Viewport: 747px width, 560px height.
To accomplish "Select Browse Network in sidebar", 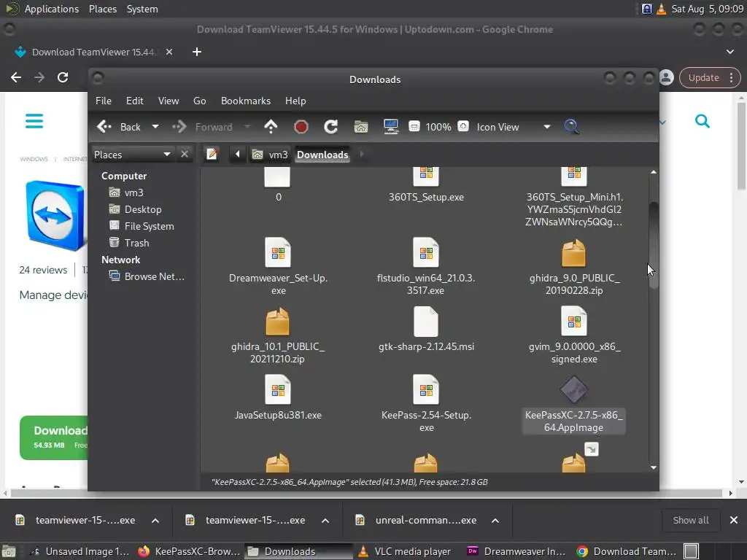I will coord(146,276).
